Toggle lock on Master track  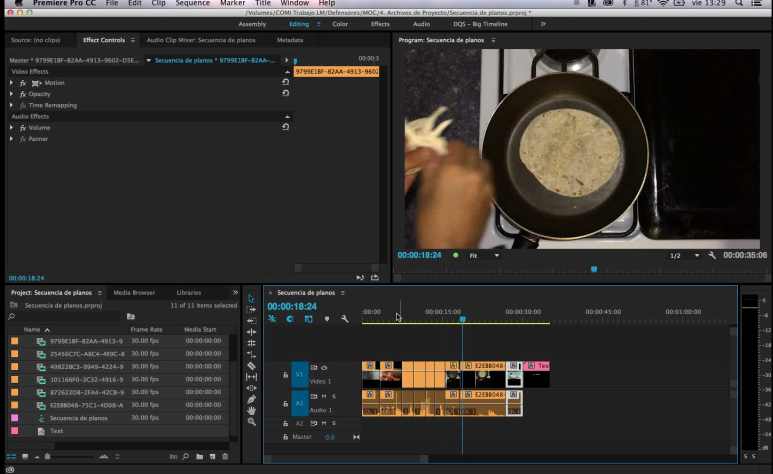tap(285, 437)
